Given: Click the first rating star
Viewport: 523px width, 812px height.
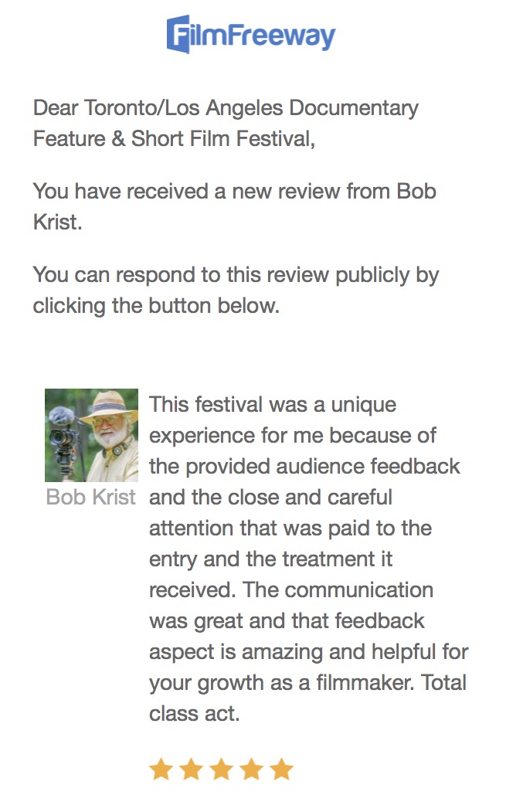Looking at the screenshot, I should point(161,770).
